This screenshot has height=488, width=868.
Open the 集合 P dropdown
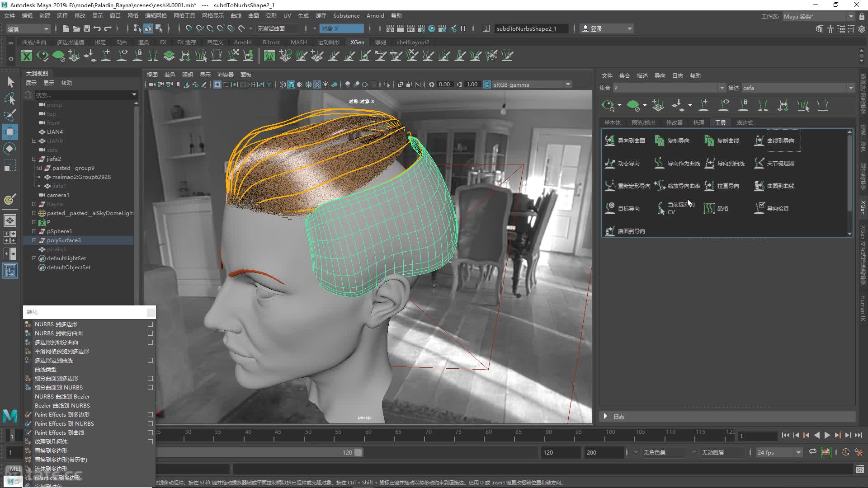point(669,88)
